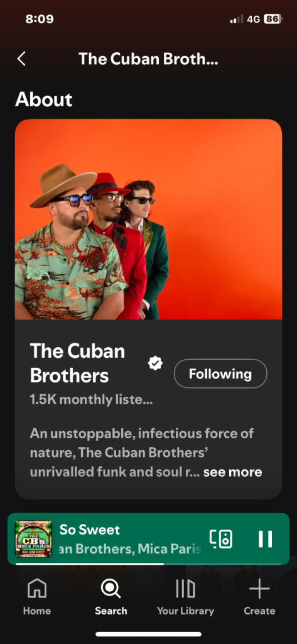This screenshot has height=644, width=297.
Task: Open the So Sweet album artwork
Action: (x=34, y=539)
